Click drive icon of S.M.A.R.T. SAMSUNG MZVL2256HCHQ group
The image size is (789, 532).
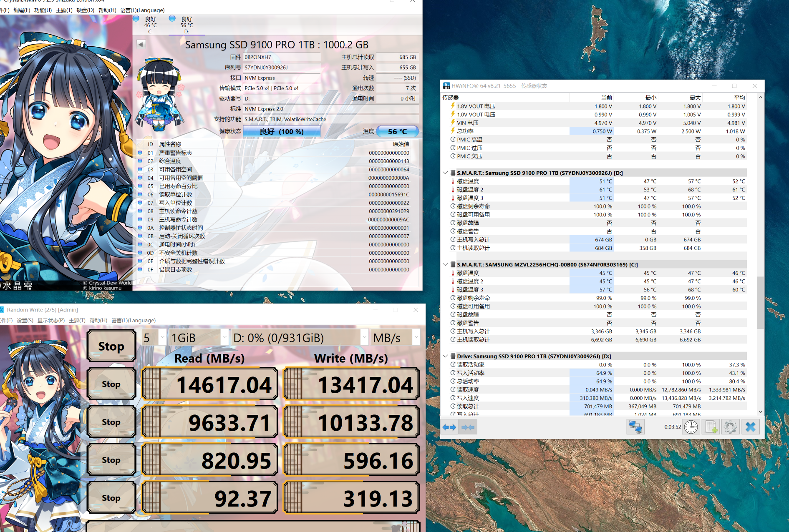(x=453, y=264)
